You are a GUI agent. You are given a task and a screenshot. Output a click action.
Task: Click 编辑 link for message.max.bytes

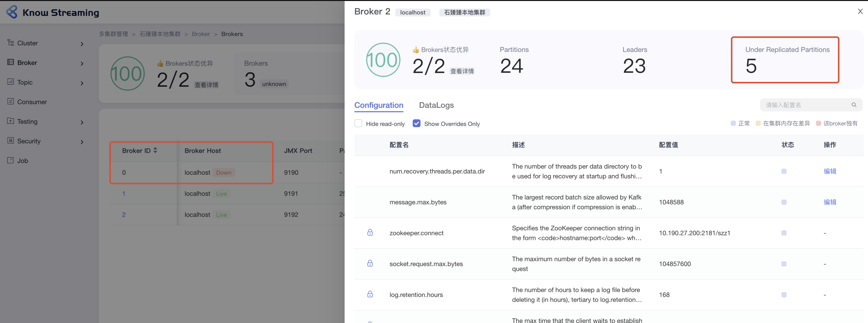click(830, 202)
